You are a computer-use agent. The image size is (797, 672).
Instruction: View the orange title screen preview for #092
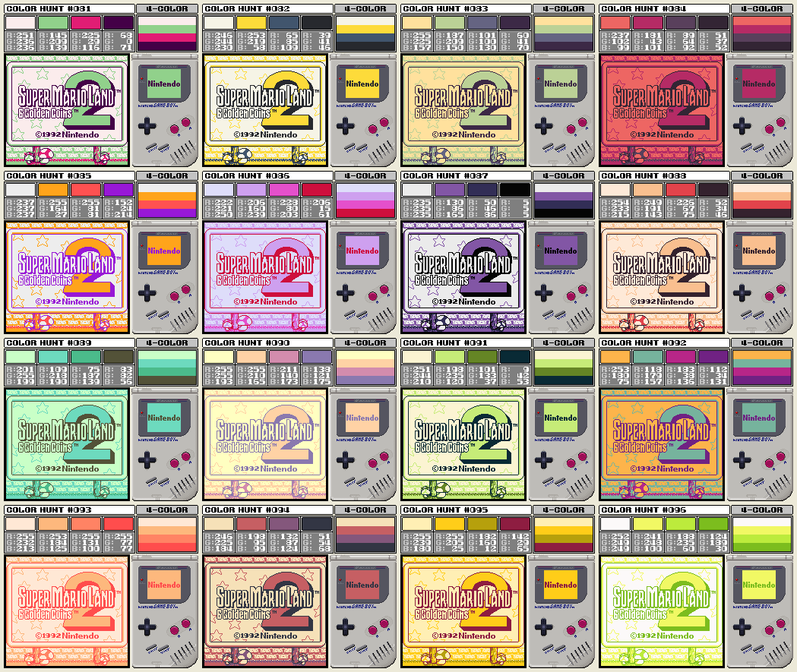point(661,444)
